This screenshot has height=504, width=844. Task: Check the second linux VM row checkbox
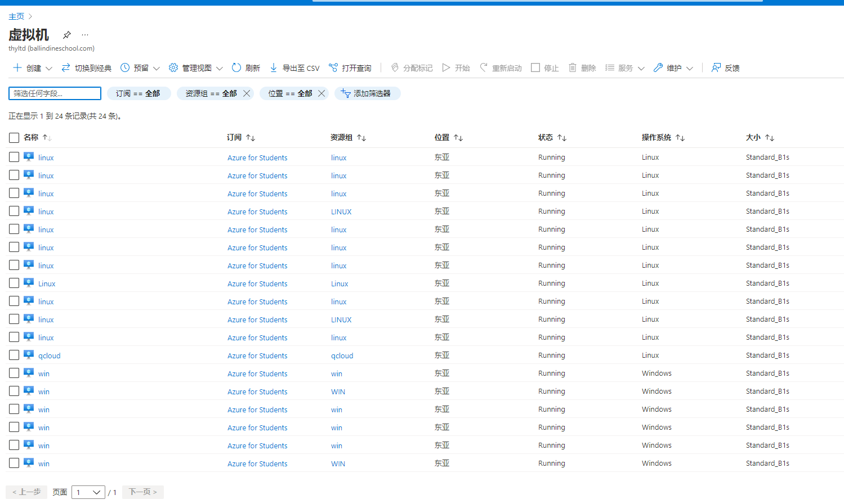(14, 175)
